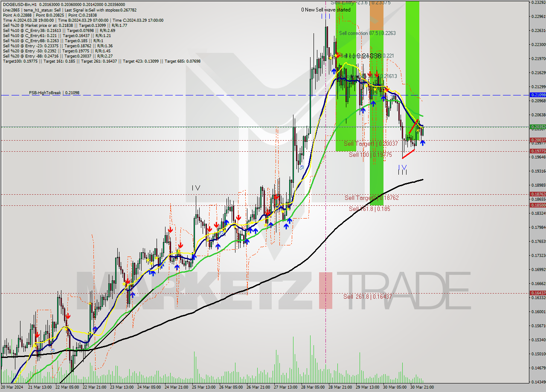Click the red 0.19775 price tag
Viewport: 546px width, 392px height.
click(537, 151)
